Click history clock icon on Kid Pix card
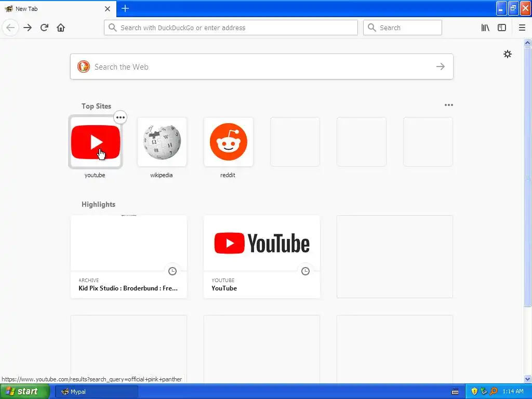 (172, 271)
